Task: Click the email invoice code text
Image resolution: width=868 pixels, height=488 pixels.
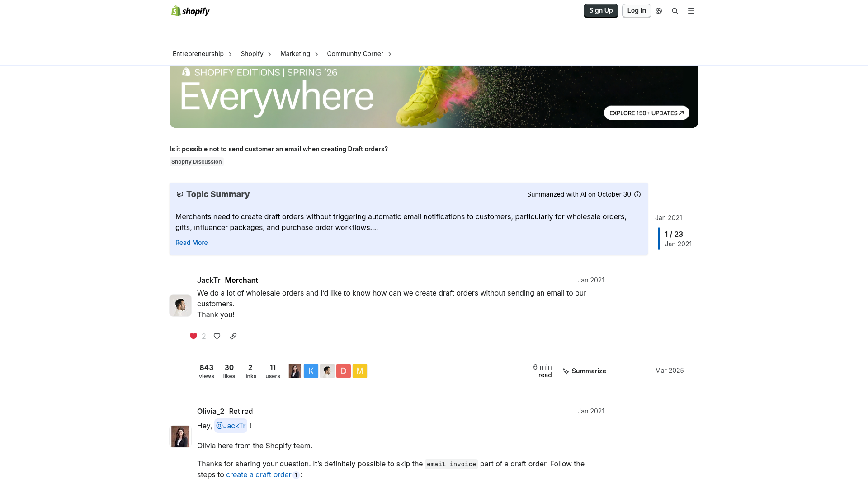Action: pos(451,464)
